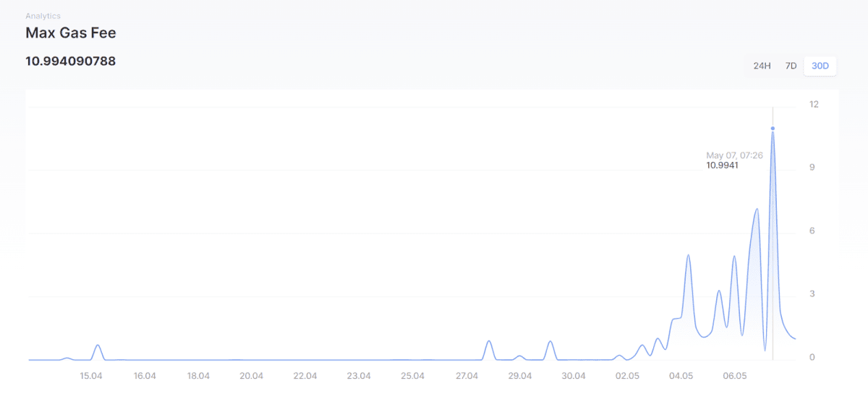Click the Max Gas Fee heading

click(70, 33)
